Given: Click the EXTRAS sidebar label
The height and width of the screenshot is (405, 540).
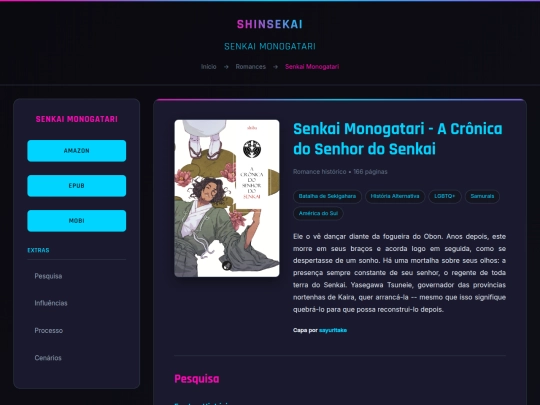Looking at the screenshot, I should 38,250.
